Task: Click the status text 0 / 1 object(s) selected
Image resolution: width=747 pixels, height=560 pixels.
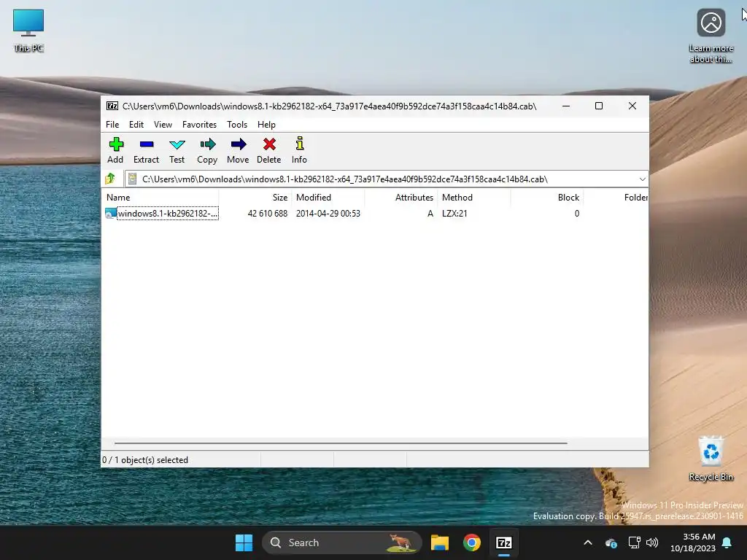Action: pyautogui.click(x=145, y=460)
